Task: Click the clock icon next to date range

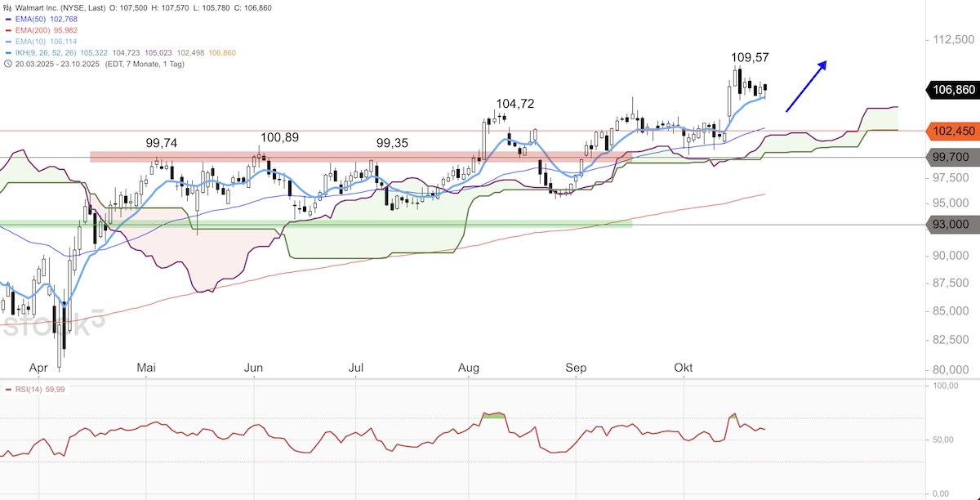Action: (x=8, y=64)
